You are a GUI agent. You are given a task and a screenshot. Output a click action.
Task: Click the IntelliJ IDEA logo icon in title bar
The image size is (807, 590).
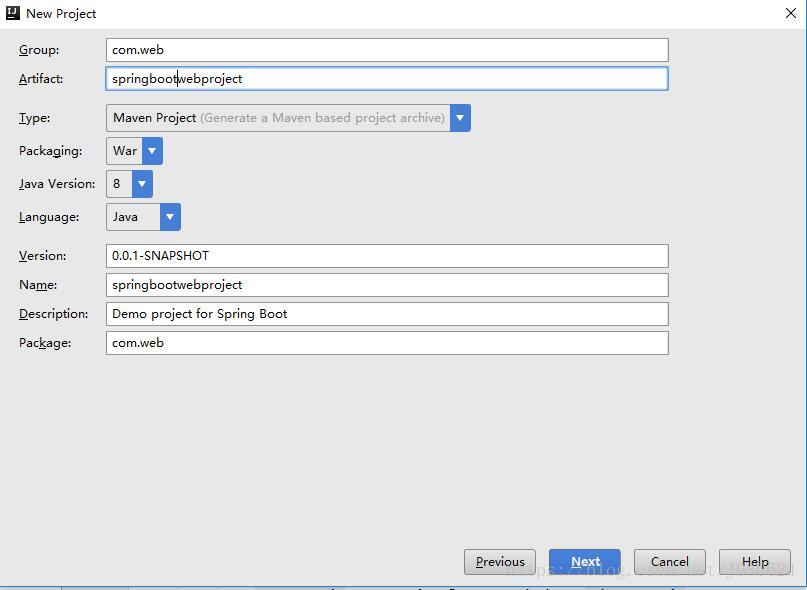click(x=12, y=13)
